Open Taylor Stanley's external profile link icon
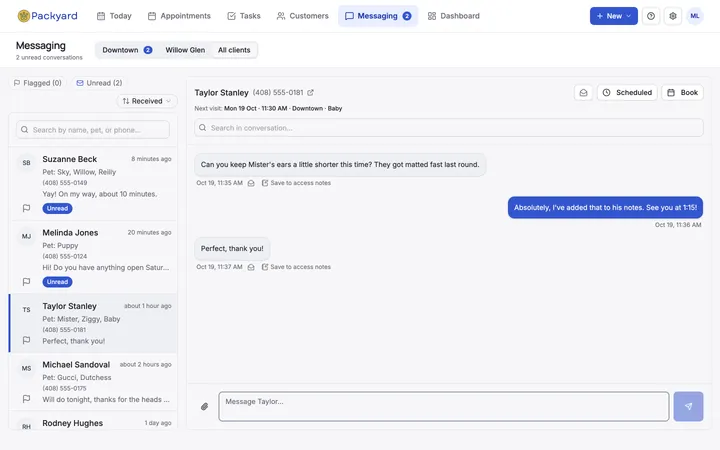This screenshot has height=450, width=720. tap(310, 93)
